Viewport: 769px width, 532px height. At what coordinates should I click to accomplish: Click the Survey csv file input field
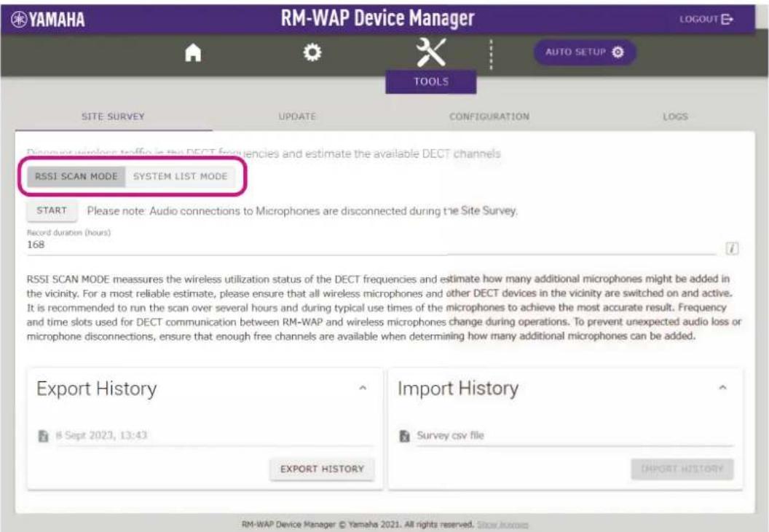(x=575, y=436)
